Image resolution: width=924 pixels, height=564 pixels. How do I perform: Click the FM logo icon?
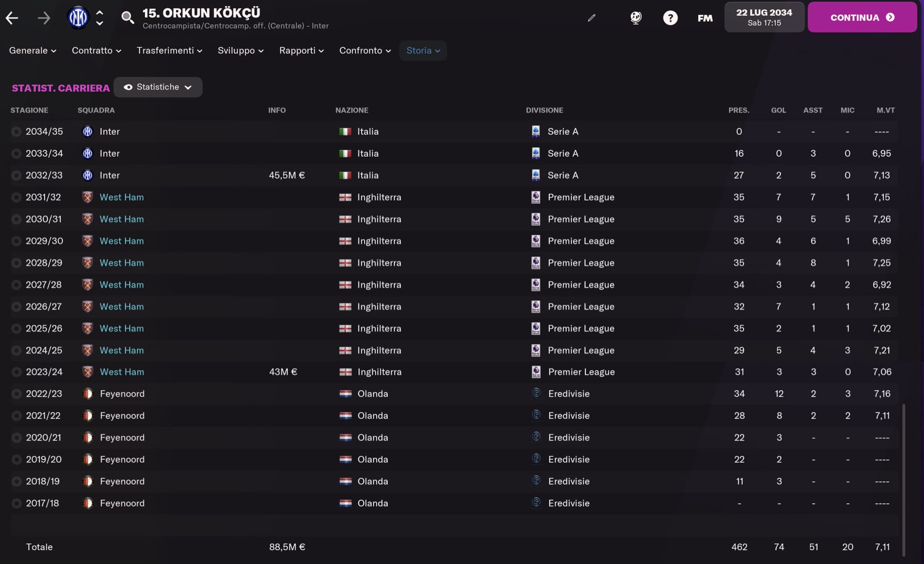coord(704,17)
